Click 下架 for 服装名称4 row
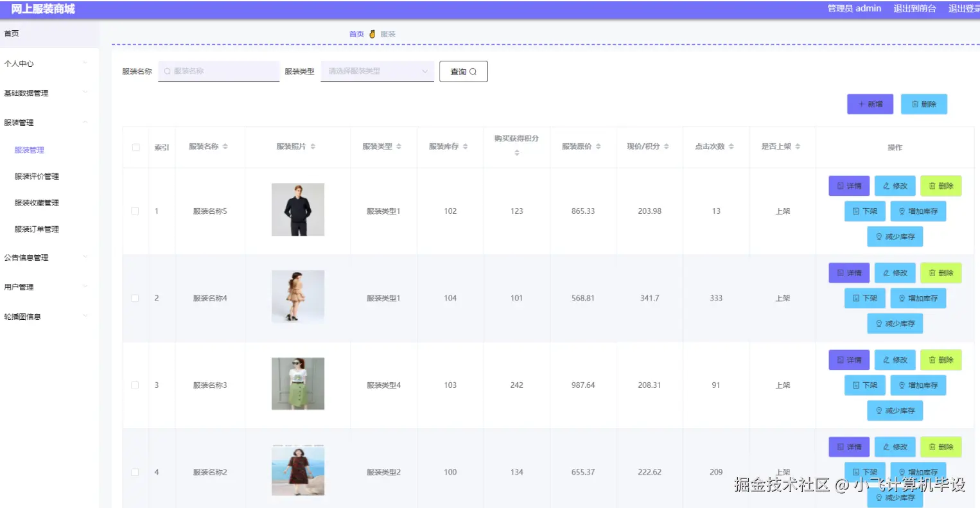 click(x=865, y=298)
